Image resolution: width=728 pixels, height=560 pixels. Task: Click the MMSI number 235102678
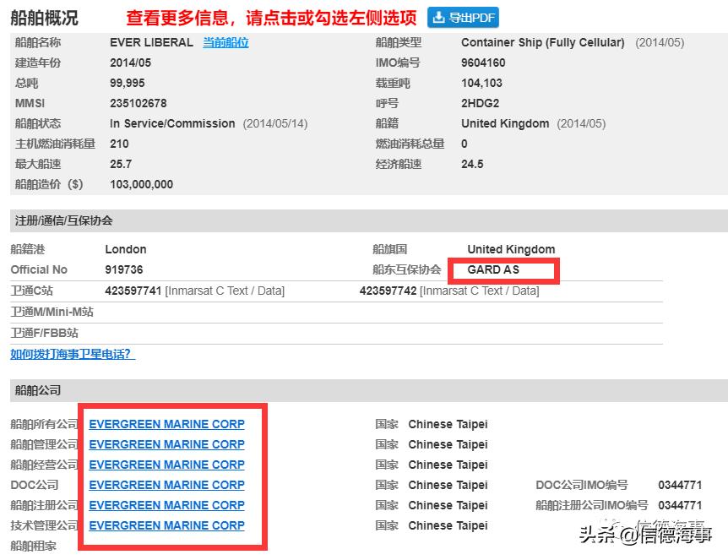click(x=137, y=103)
